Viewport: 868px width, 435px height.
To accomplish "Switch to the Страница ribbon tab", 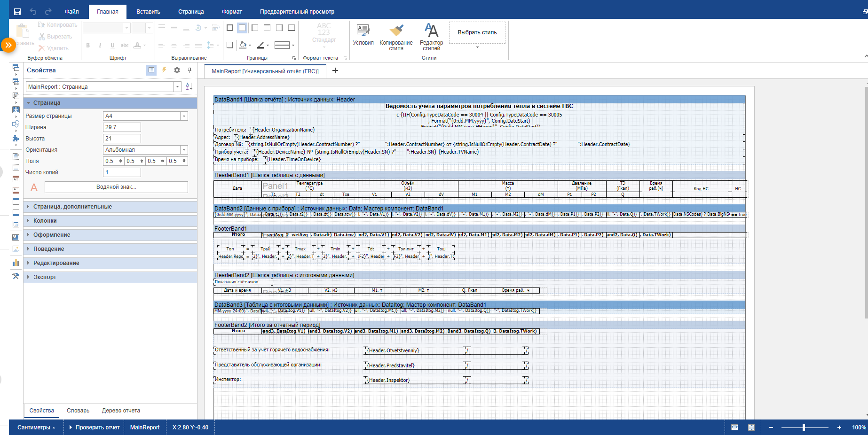I will 191,12.
